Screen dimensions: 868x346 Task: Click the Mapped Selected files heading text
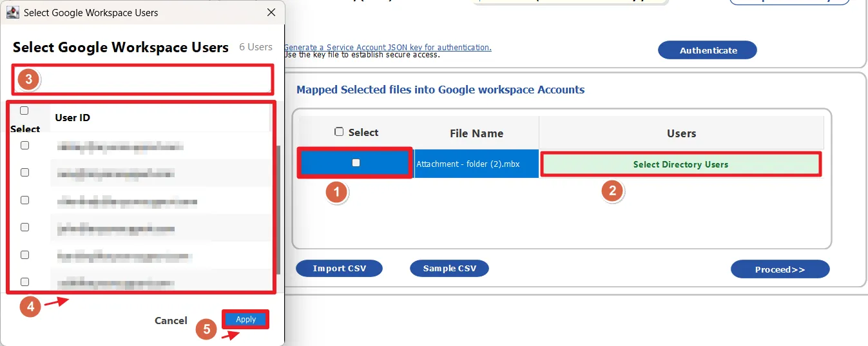pyautogui.click(x=441, y=90)
